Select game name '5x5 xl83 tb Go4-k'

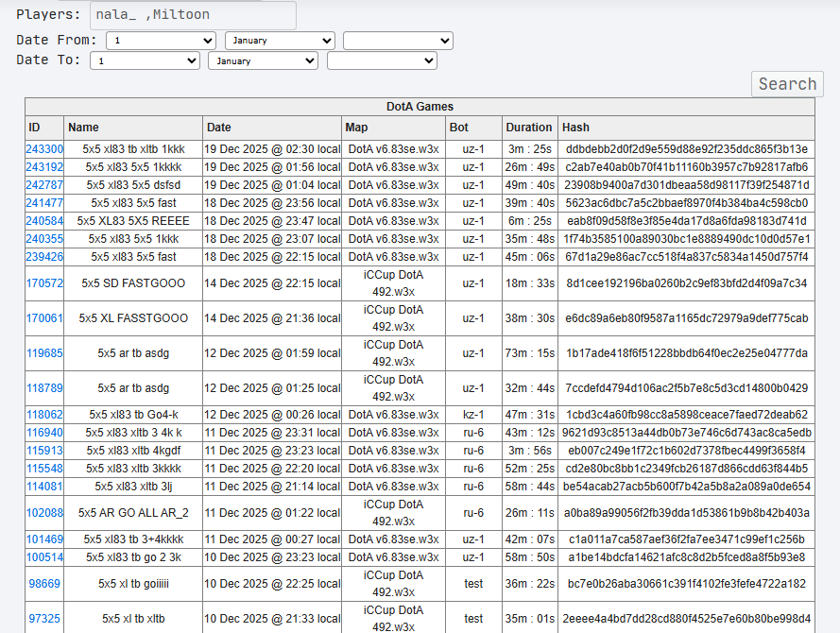(133, 415)
